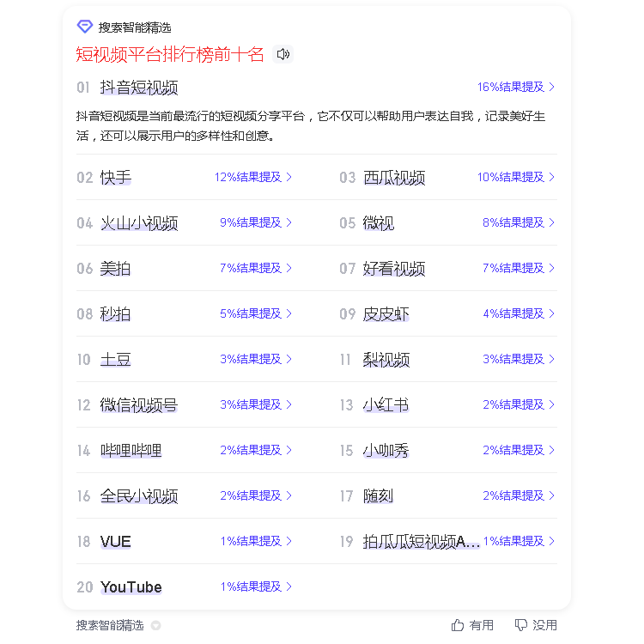Select the 皮皮虾 entry name
Screen dimensions: 644x644
point(386,314)
